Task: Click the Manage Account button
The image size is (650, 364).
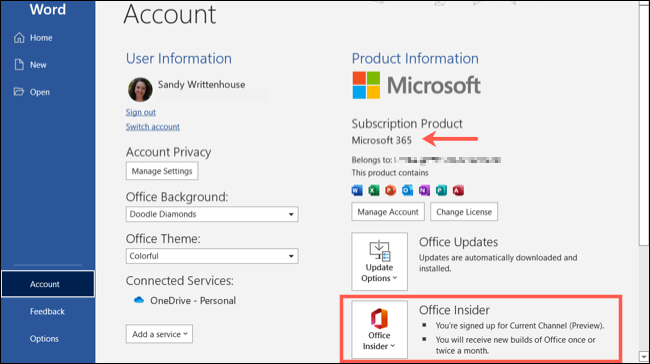Action: click(388, 212)
